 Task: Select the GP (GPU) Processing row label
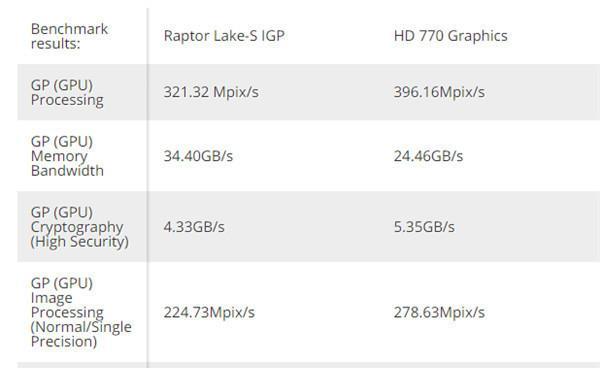67,93
